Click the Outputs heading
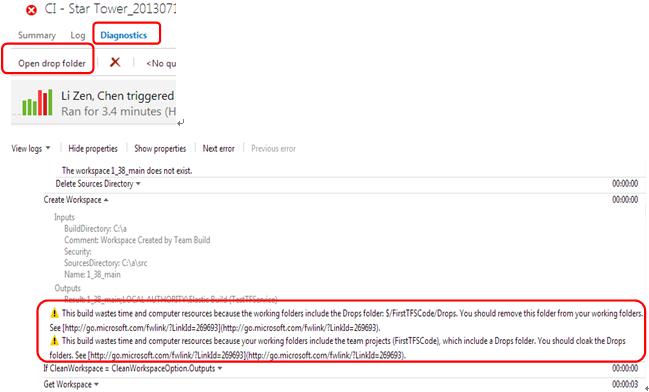This screenshot has width=649, height=392. click(67, 288)
